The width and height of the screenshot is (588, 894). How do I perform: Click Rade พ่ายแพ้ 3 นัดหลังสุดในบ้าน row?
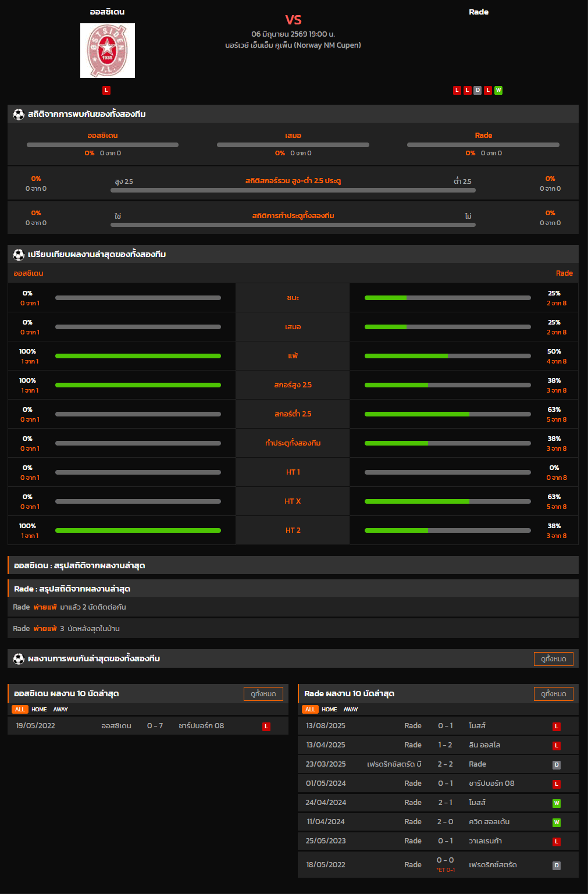(293, 629)
